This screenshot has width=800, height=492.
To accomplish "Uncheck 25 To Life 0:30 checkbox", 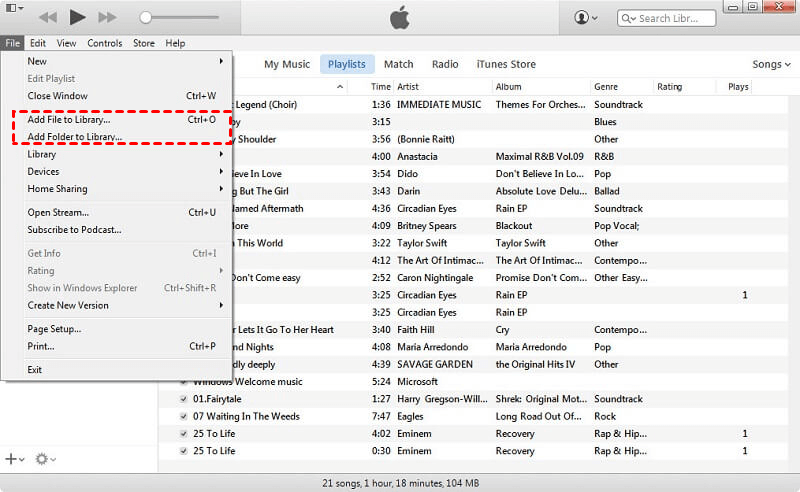I will tap(184, 451).
